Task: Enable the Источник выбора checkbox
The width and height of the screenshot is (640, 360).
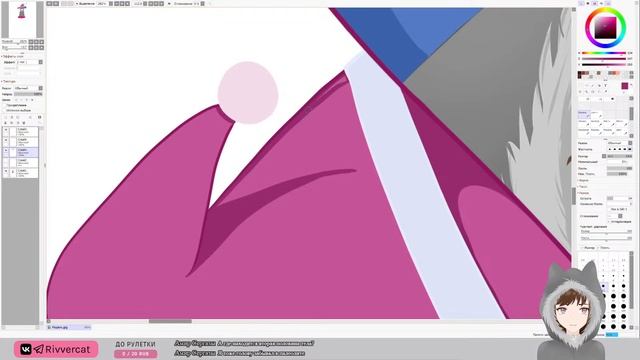Action: pyautogui.click(x=4, y=110)
